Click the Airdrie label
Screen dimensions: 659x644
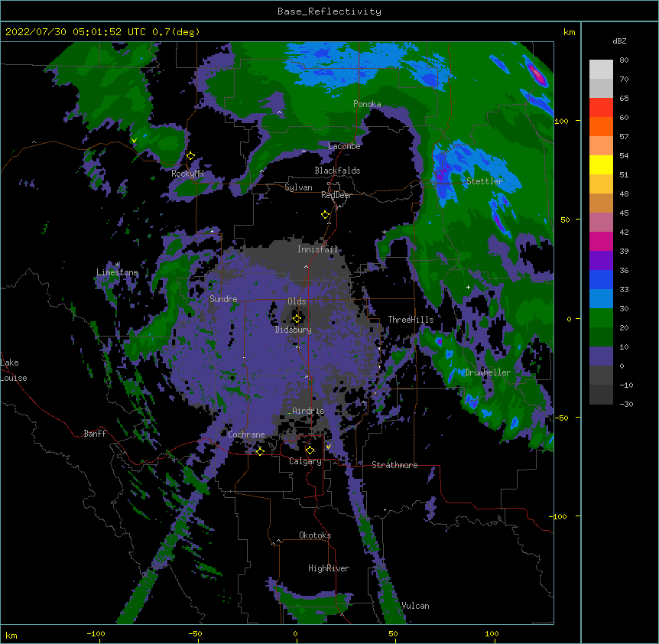point(309,411)
